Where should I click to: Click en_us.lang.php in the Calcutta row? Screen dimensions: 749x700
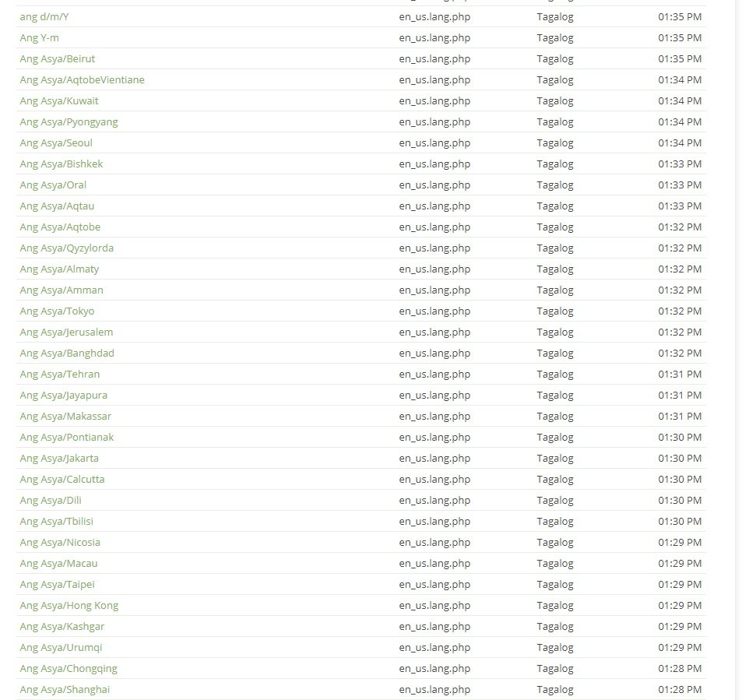point(434,479)
